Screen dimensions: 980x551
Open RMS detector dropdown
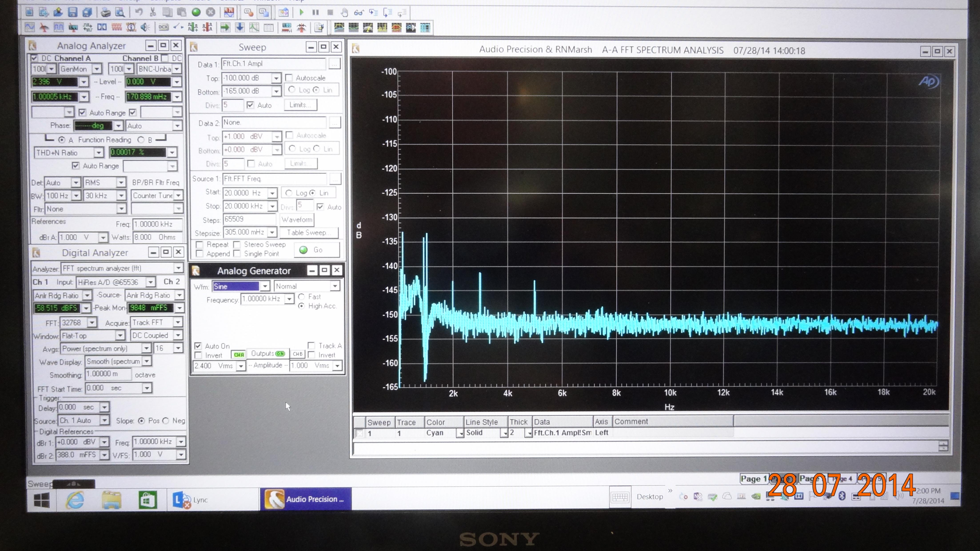click(x=121, y=183)
